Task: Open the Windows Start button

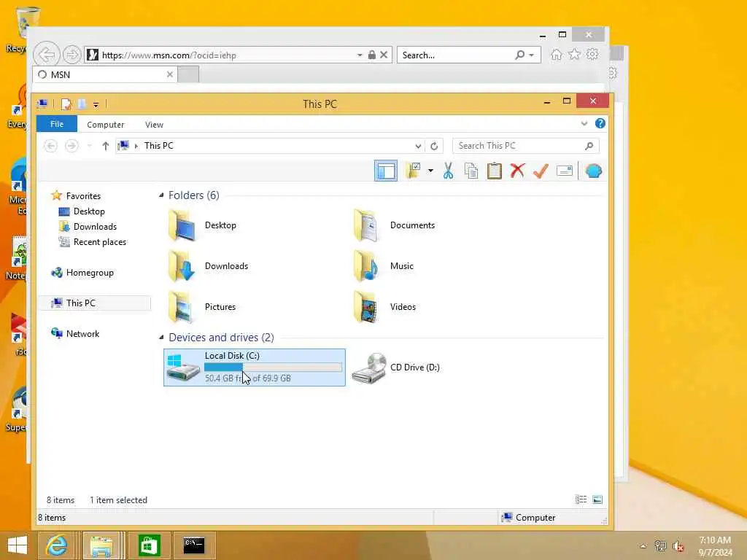Action: coord(18,545)
